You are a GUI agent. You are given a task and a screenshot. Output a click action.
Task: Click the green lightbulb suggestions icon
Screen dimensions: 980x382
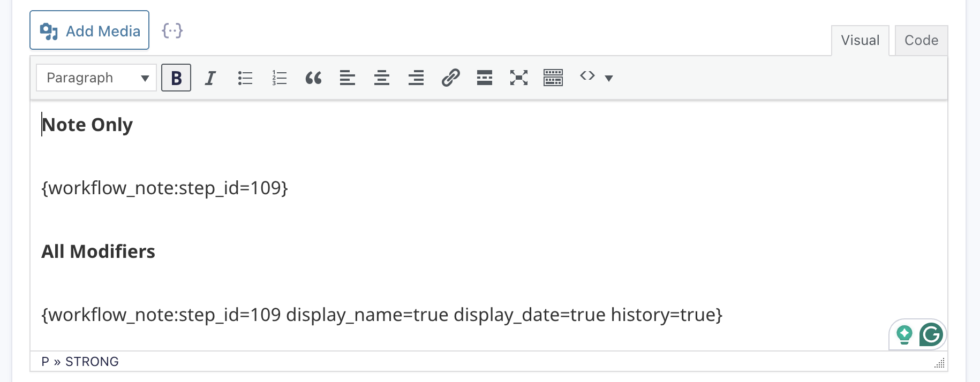coord(904,335)
